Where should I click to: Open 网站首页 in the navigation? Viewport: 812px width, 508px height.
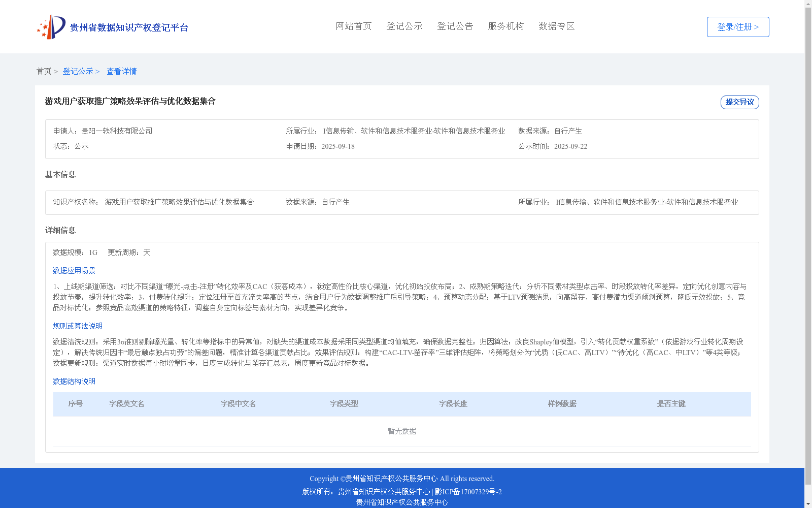[354, 26]
